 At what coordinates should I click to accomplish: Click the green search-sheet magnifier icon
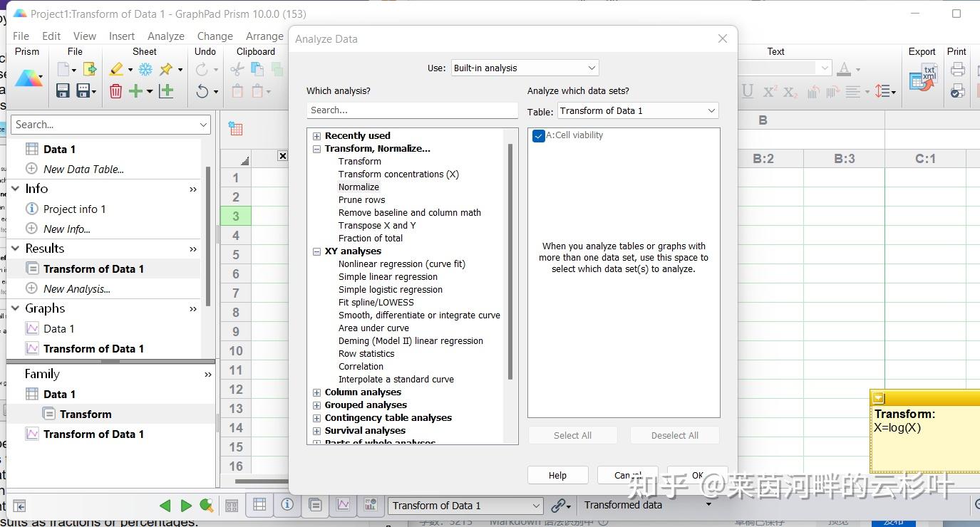point(207,506)
